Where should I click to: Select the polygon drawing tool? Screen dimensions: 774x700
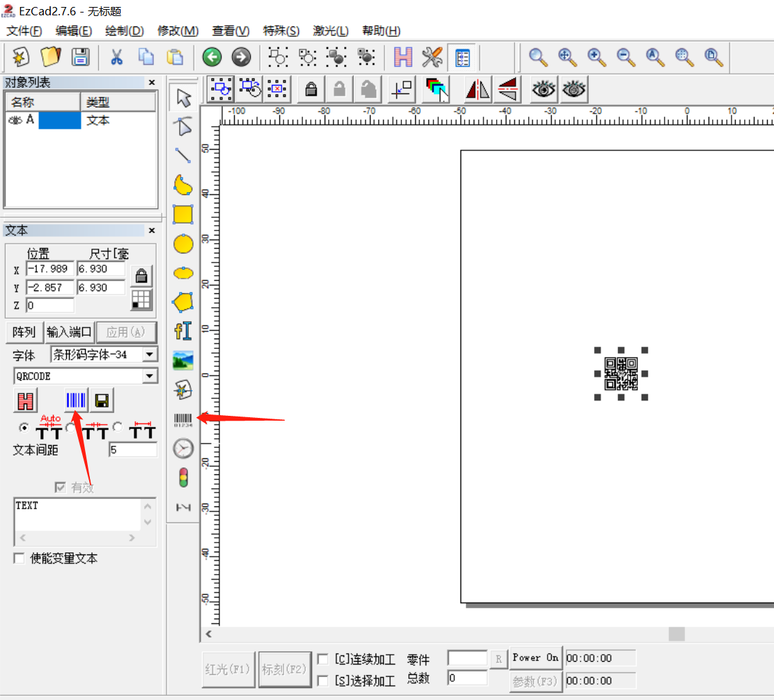(183, 302)
